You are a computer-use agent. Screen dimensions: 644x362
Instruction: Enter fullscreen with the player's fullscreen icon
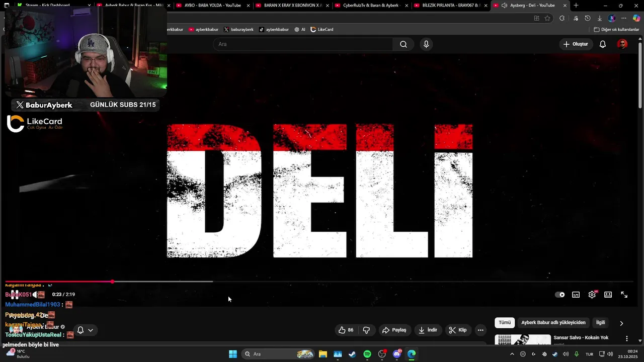point(624,295)
